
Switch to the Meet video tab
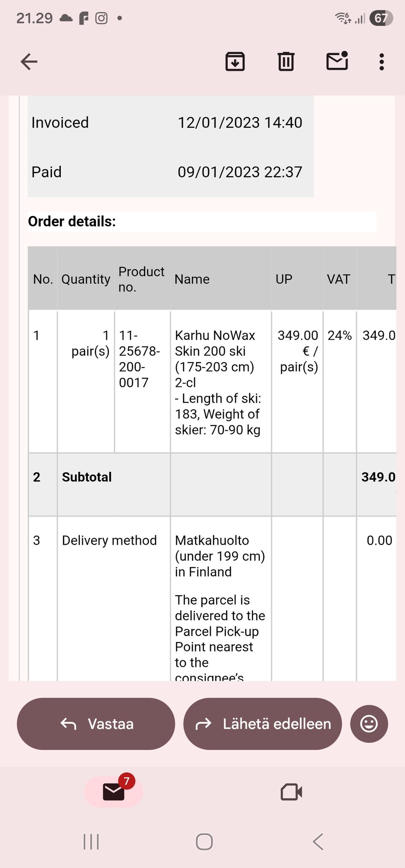coord(291,792)
